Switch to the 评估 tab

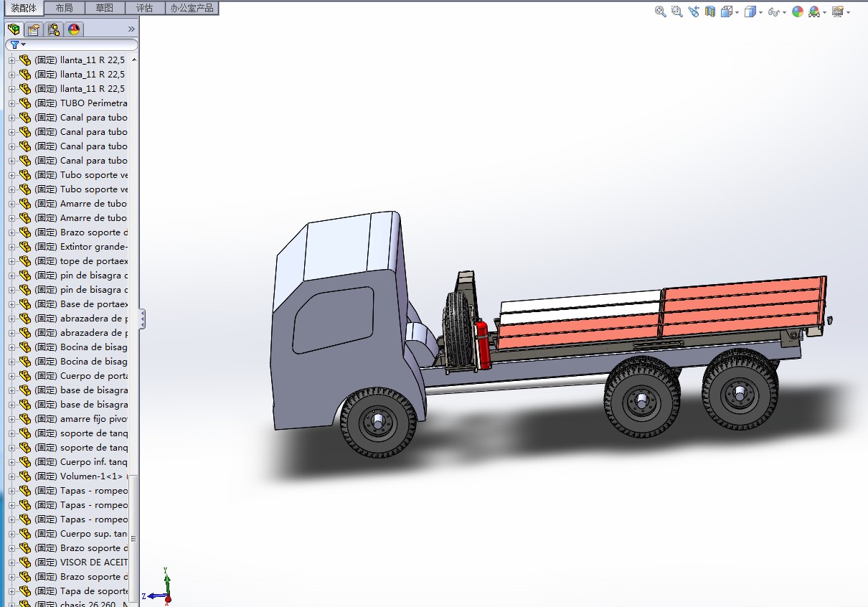[x=144, y=8]
